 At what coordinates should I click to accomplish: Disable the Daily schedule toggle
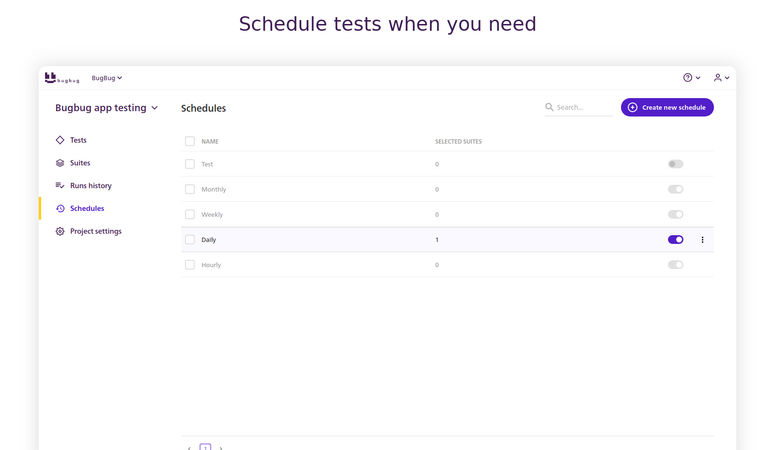[x=676, y=239]
